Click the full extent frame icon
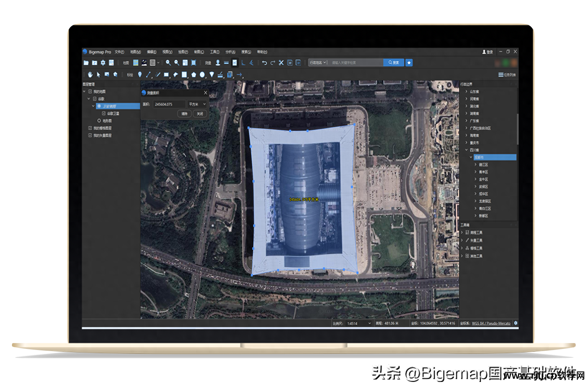588x392 pixels. (193, 63)
